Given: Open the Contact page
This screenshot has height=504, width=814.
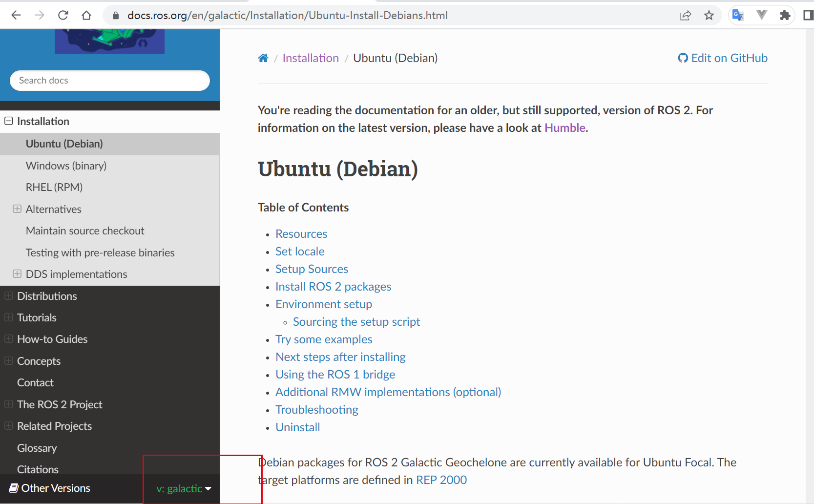Looking at the screenshot, I should 110,382.
